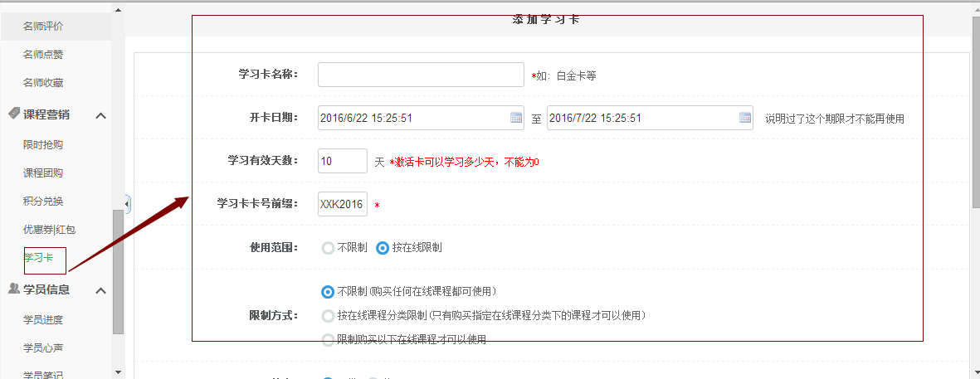Select 限制购买以下在线课程 radio option
Viewport: 980px width, 379px height.
pos(328,339)
